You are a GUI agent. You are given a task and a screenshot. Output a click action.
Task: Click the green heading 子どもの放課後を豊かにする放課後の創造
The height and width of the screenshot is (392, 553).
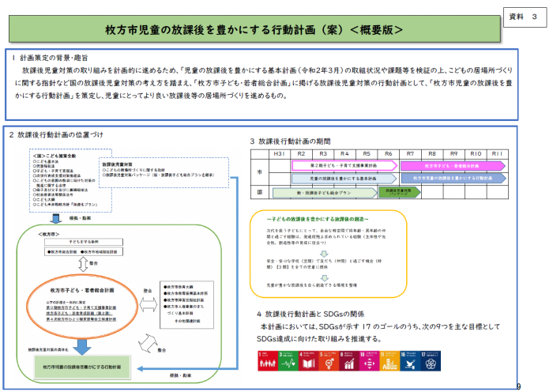[318, 220]
